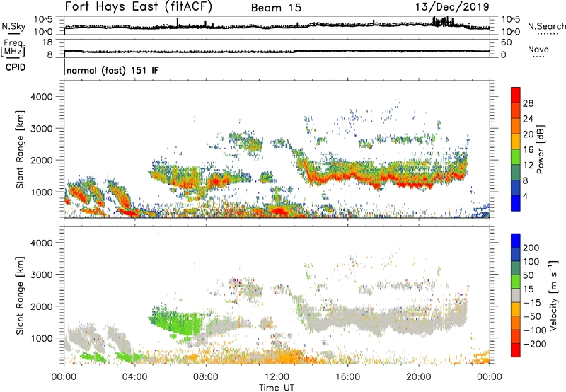The height and width of the screenshot is (392, 566).
Task: Click the 'Freq. [MHz]' axis label
Action: tap(13, 47)
